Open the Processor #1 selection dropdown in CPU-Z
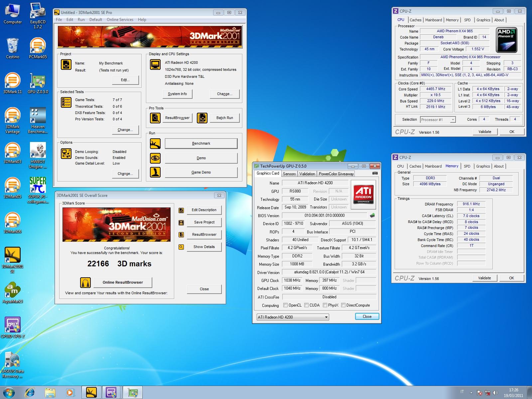The height and width of the screenshot is (399, 532). [x=438, y=120]
